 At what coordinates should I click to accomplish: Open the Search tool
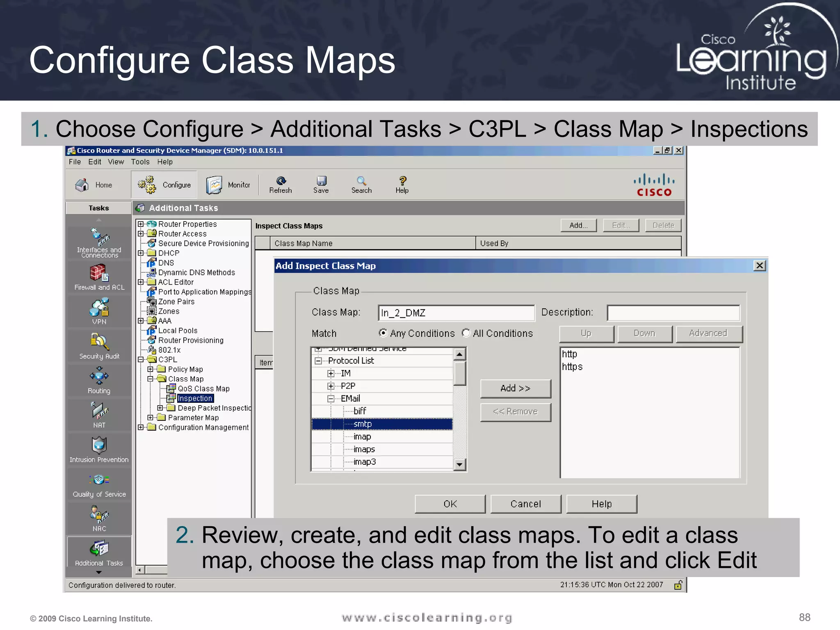click(x=361, y=185)
